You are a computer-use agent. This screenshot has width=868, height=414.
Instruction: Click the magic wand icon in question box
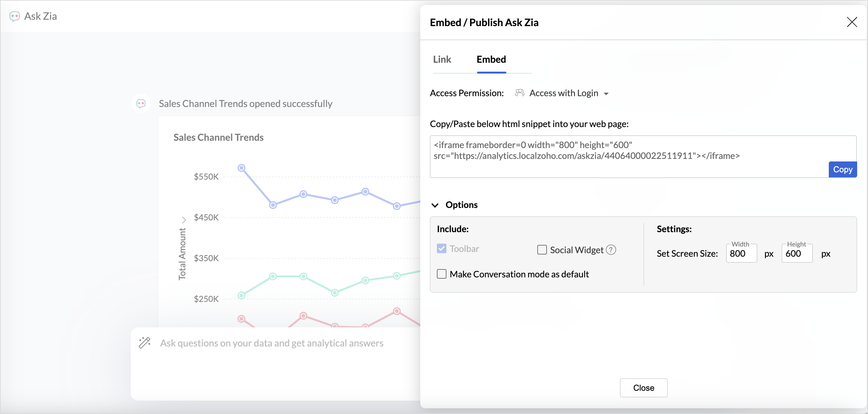(x=144, y=343)
